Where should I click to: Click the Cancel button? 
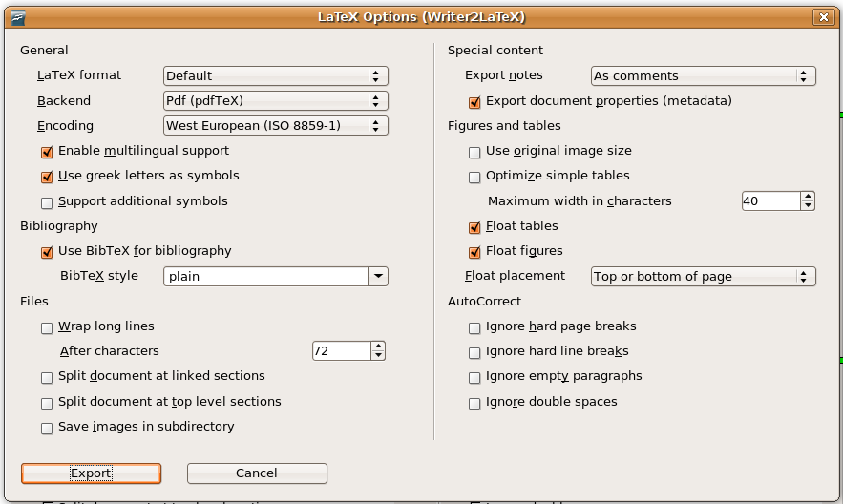point(257,473)
